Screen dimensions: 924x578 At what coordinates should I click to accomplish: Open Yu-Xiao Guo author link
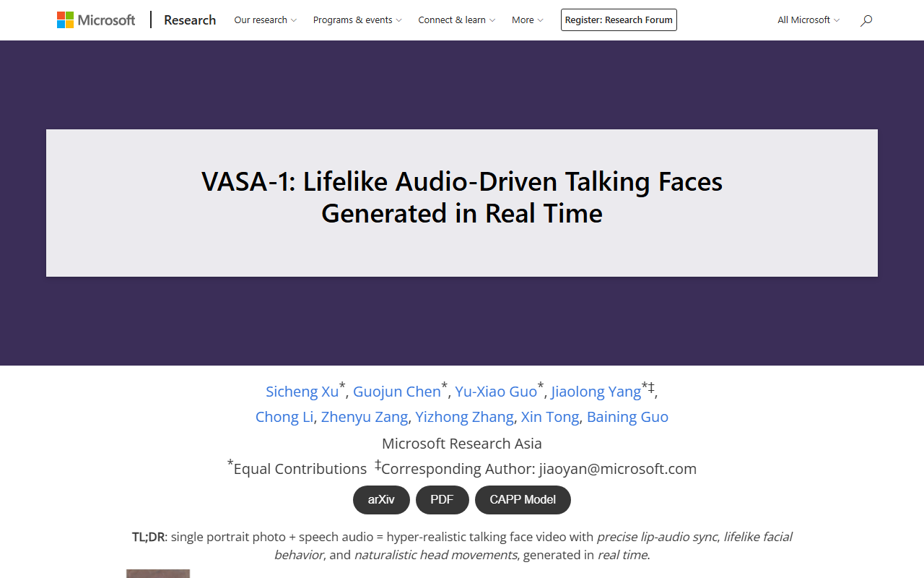496,392
